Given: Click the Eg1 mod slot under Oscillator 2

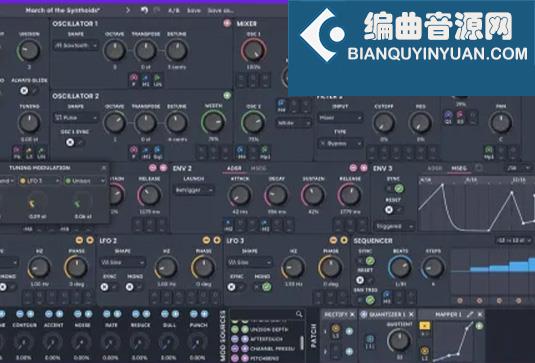Looking at the screenshot, I should [157, 152].
